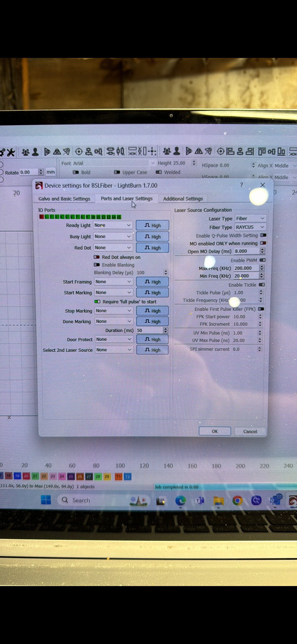Open the Red Dot port dropdown

[x=113, y=248]
